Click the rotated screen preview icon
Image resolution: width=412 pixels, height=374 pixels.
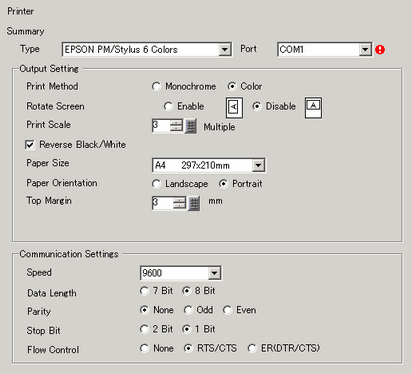pos(234,107)
